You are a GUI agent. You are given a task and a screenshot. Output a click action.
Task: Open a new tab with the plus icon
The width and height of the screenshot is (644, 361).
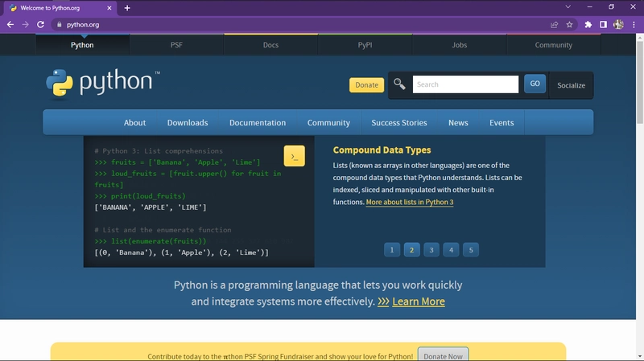(x=127, y=8)
